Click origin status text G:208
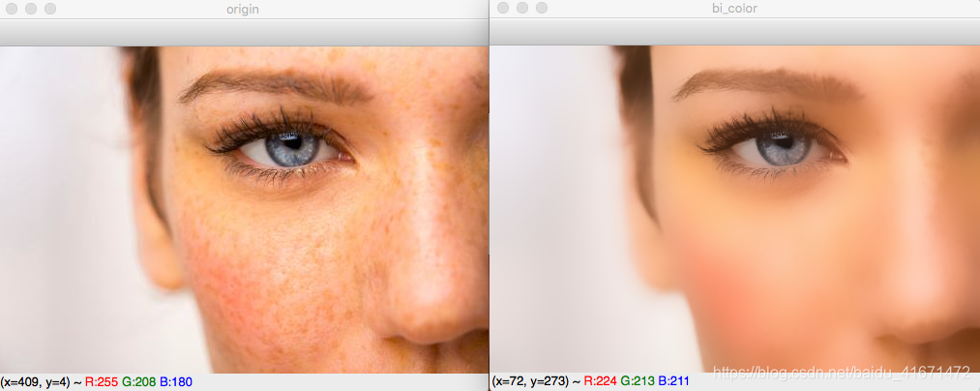This screenshot has width=980, height=391. coord(138,381)
